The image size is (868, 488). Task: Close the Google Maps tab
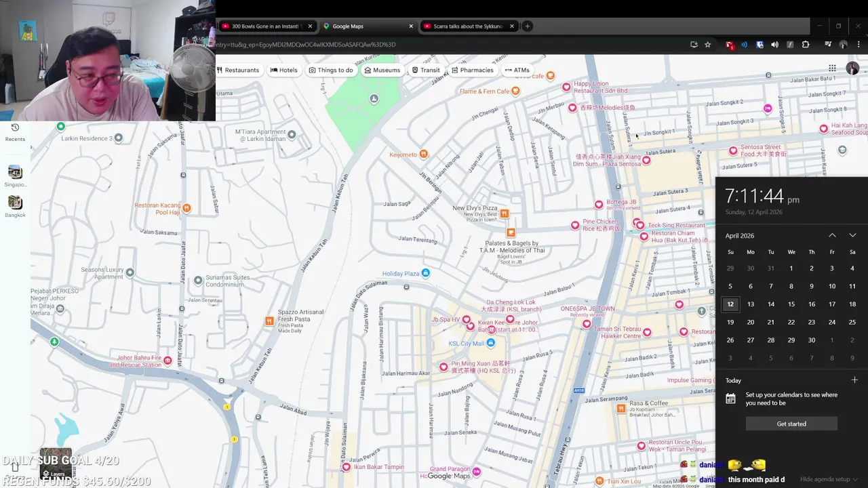coord(411,26)
